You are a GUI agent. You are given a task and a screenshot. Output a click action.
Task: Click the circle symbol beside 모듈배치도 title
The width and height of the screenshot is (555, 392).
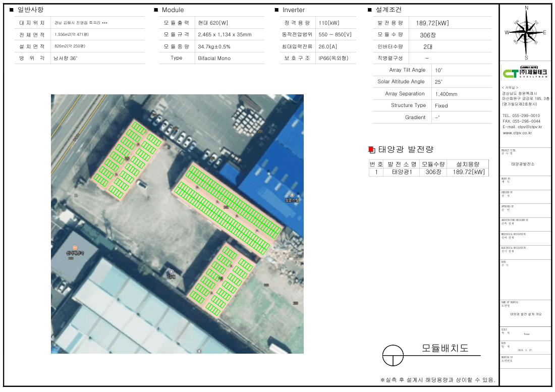(394, 356)
